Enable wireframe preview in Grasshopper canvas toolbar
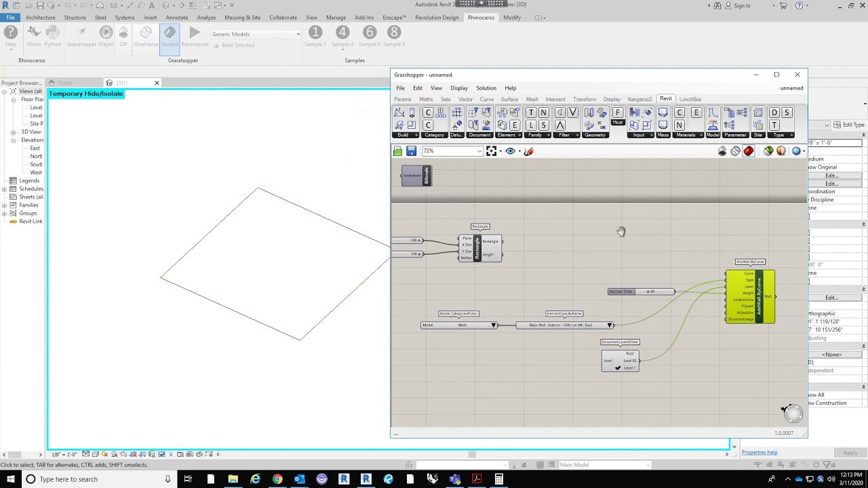The height and width of the screenshot is (488, 868). (x=735, y=151)
